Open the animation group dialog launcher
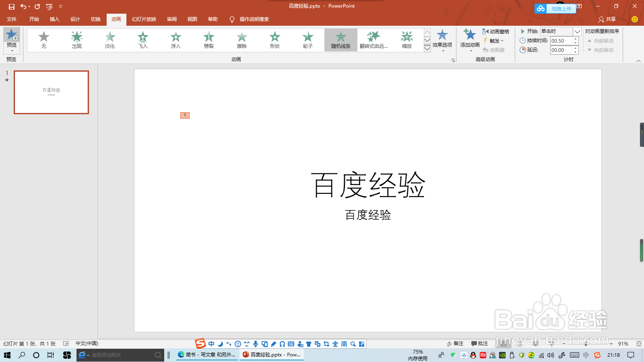The image size is (644, 362). click(453, 60)
